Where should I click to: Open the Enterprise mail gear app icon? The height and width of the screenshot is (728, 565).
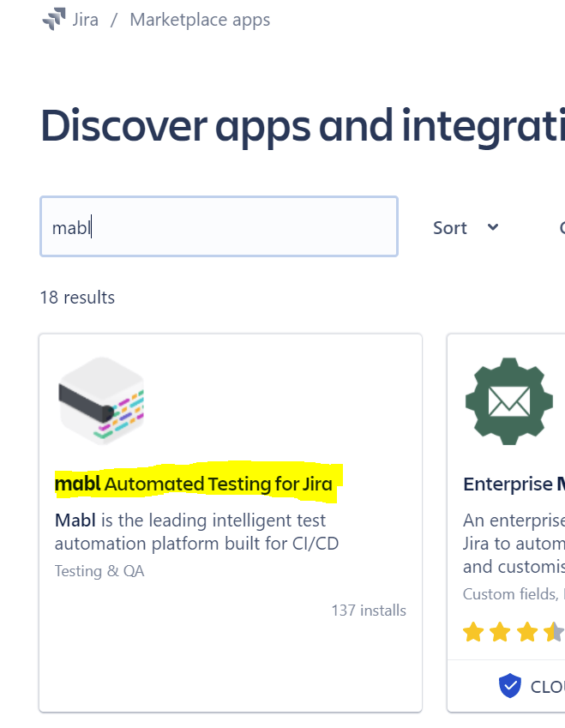(509, 401)
